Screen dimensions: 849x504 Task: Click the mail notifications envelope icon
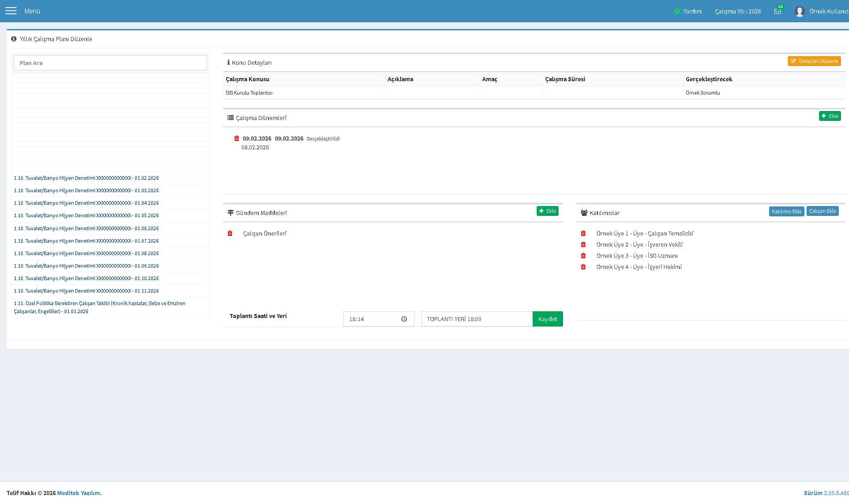coord(778,11)
